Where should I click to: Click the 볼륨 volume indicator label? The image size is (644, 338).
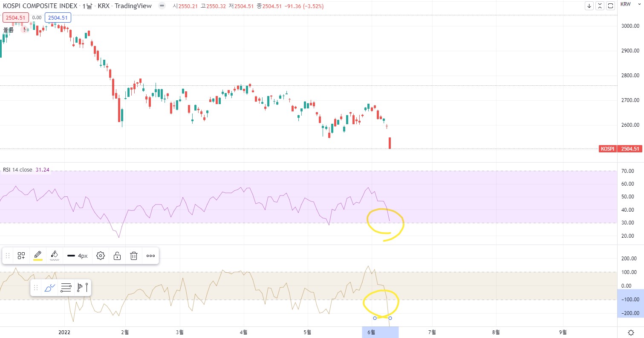pos(9,30)
